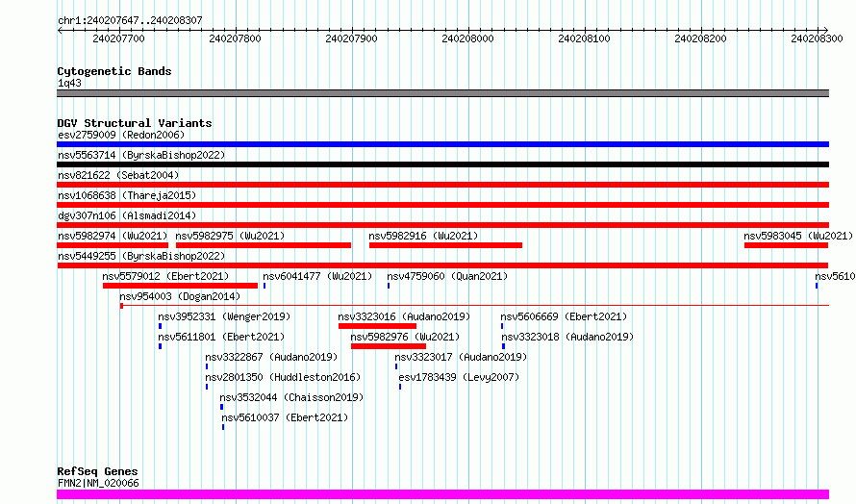The height and width of the screenshot is (504, 856).
Task: Select the red bar under nsv5982975
Action: coord(264,245)
